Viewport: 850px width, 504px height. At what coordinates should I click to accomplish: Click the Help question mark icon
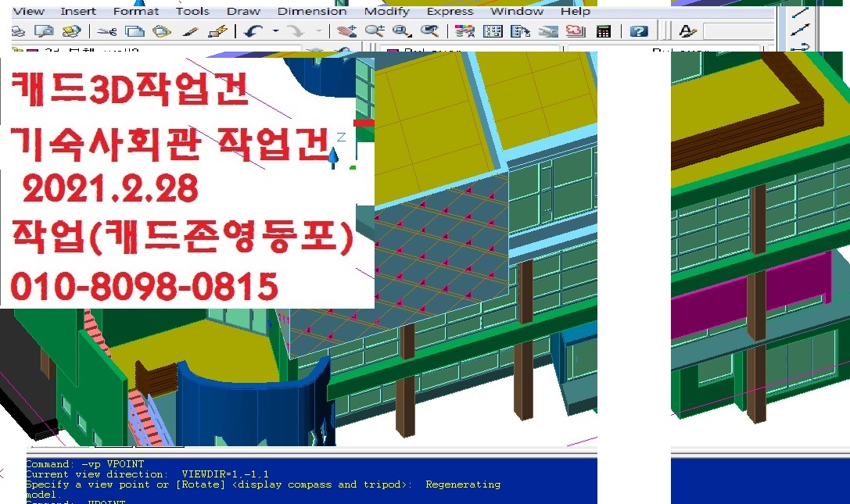pos(639,31)
